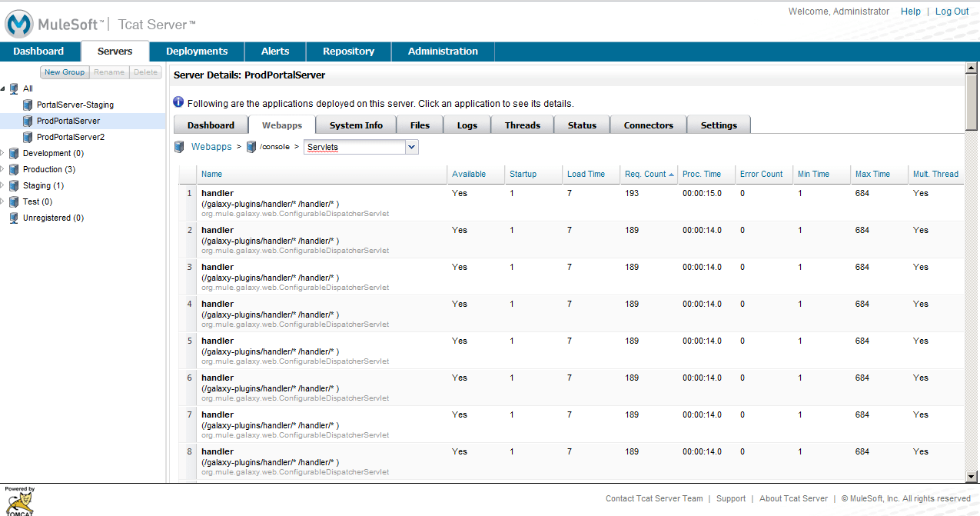This screenshot has width=980, height=516.
Task: Open the Administration navigation tab
Action: pos(443,52)
